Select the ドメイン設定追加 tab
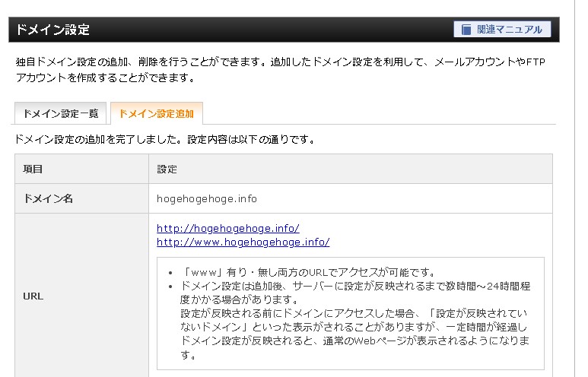 tap(157, 114)
